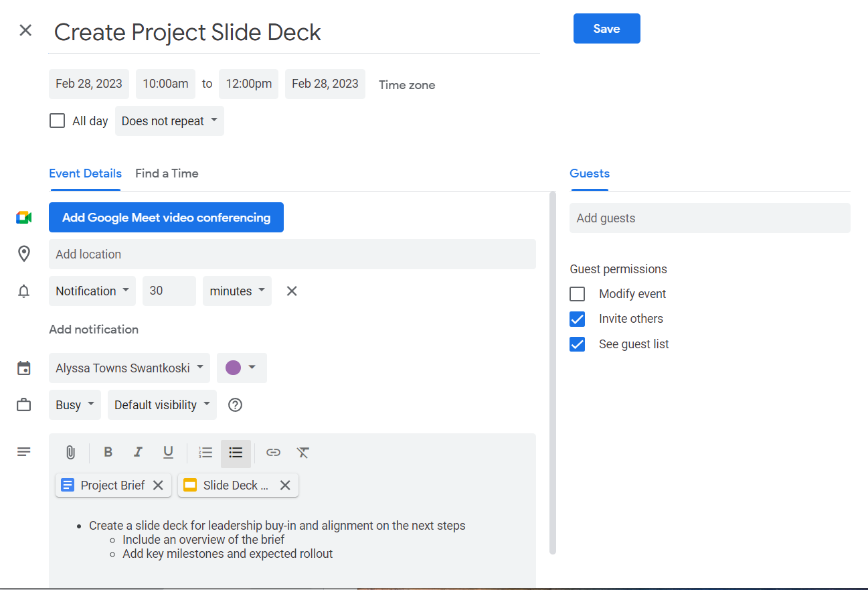Uncheck the Invite others permission

577,319
